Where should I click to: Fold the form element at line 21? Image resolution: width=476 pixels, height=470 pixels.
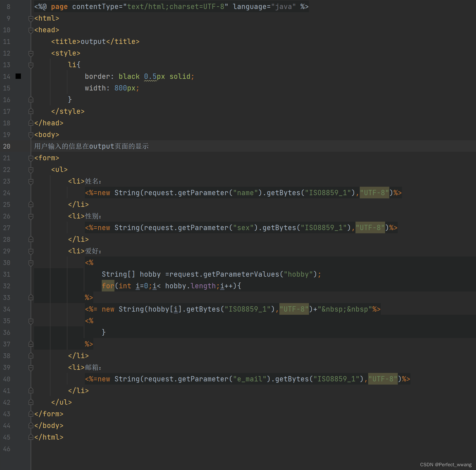click(31, 158)
